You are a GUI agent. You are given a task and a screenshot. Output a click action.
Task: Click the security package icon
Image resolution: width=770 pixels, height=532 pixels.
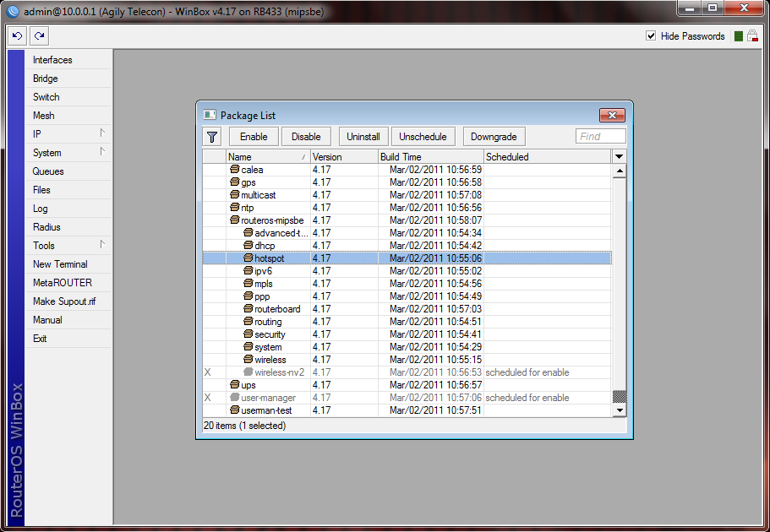[x=248, y=334]
